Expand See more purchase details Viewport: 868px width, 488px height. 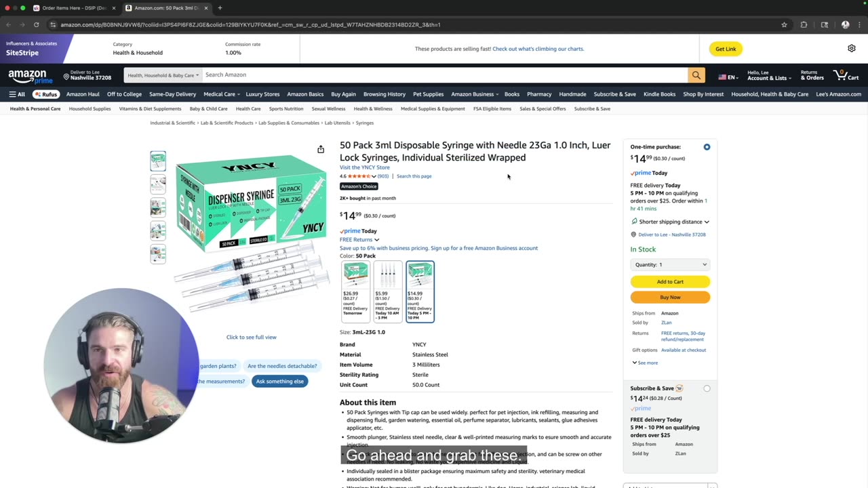click(x=645, y=363)
